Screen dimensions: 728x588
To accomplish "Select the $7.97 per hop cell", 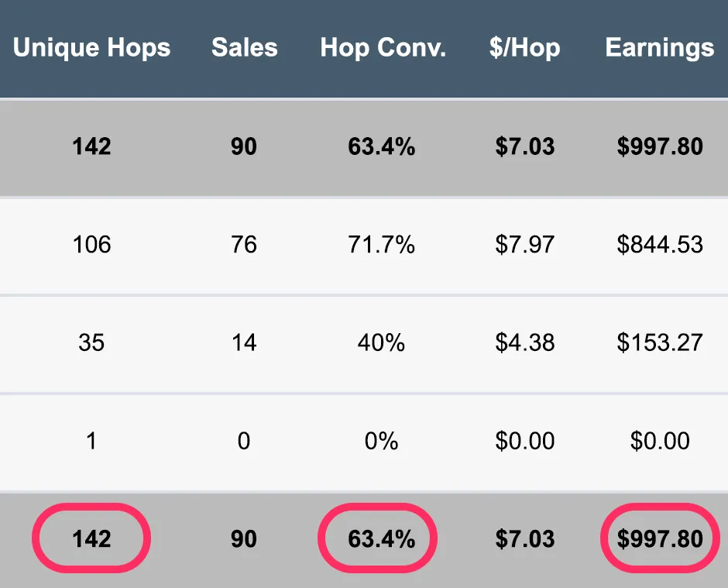I will point(524,244).
